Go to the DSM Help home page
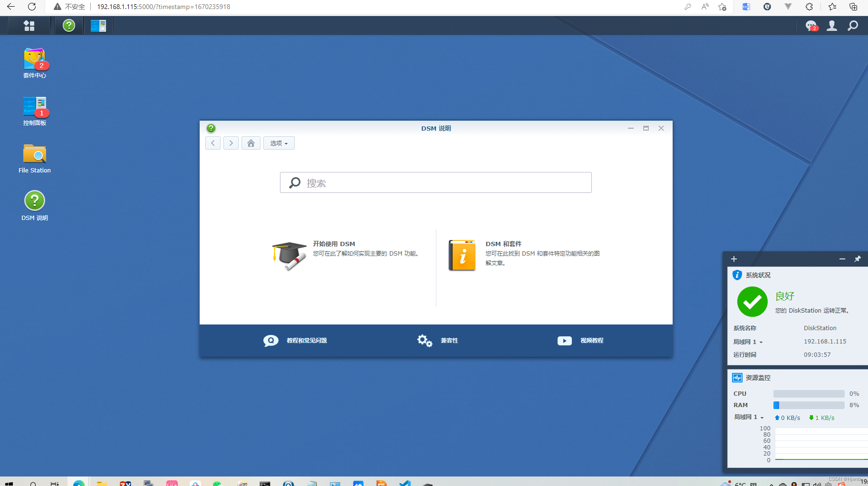Screen dimensions: 868x486 click(251, 143)
